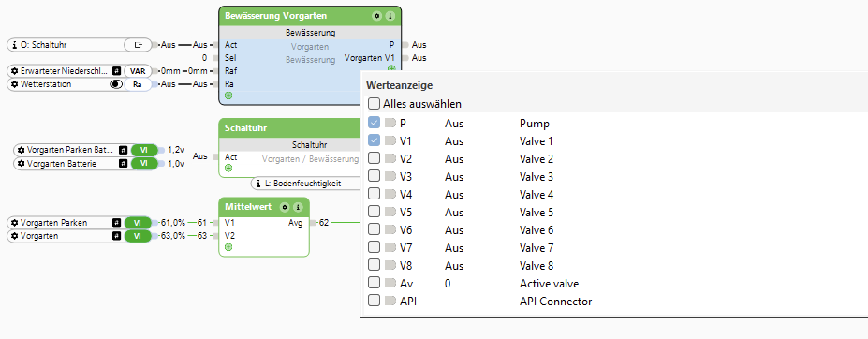
Task: Click the VAR badge on Erwarteter Niederschlag
Action: [x=138, y=71]
